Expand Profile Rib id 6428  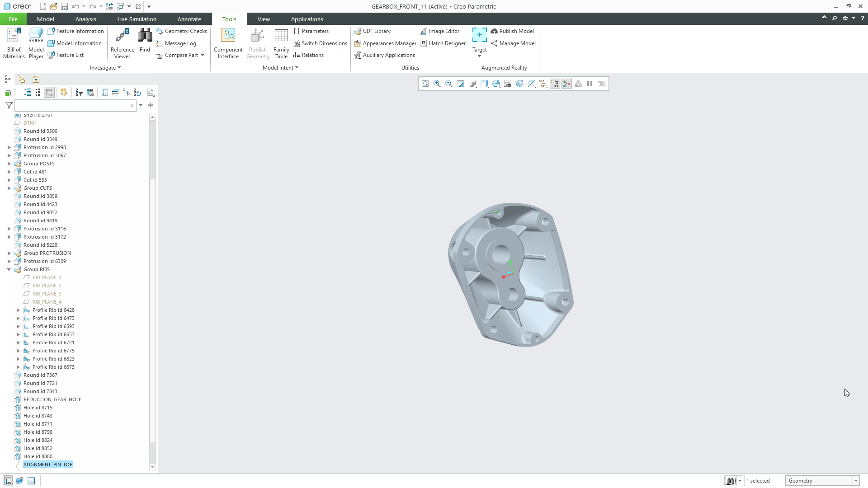(18, 310)
